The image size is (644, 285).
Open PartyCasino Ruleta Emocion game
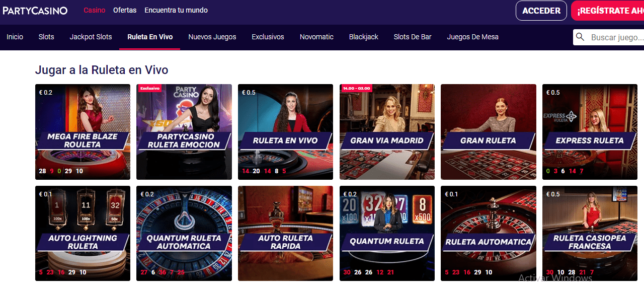point(184,132)
